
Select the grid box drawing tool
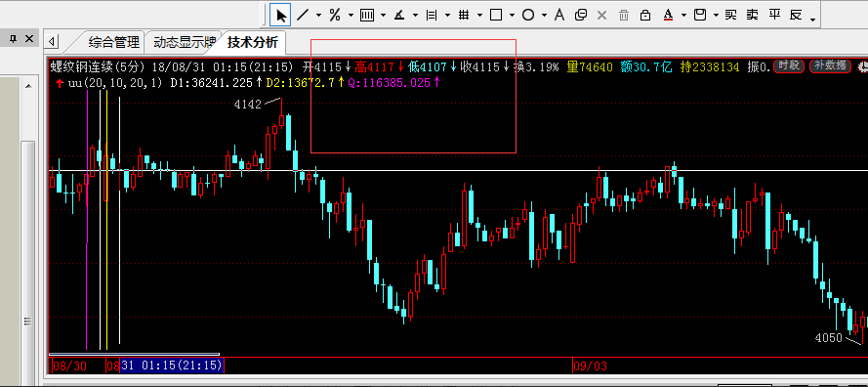(464, 15)
